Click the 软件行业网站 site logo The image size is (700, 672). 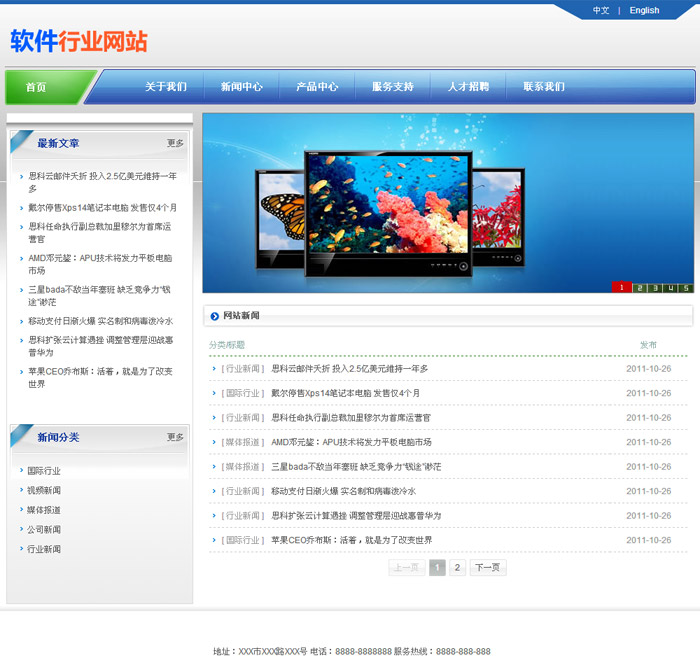pos(79,41)
